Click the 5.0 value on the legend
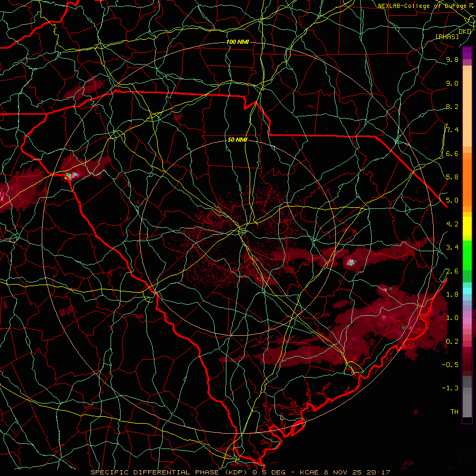476x476 pixels. [x=452, y=200]
